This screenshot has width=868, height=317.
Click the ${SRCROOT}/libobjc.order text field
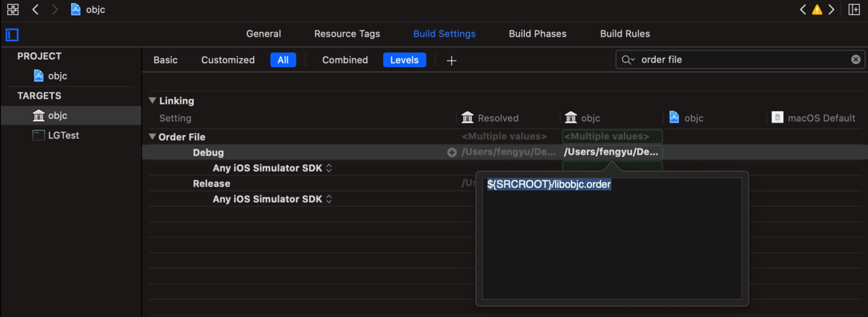[x=612, y=238]
